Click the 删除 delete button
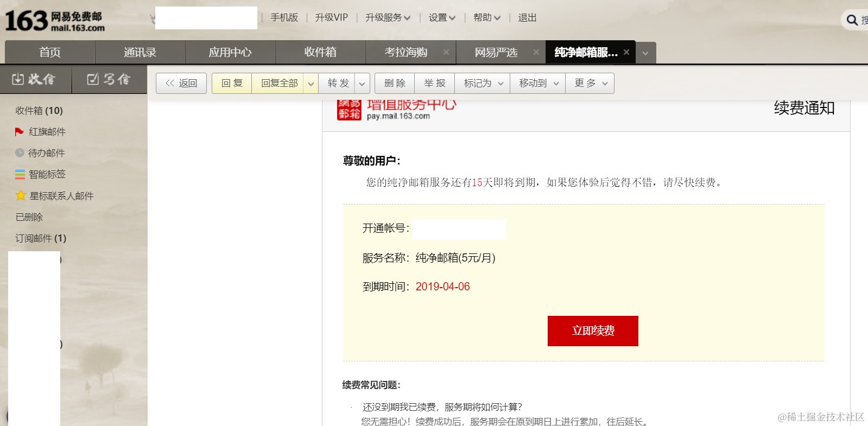Screen dimensions: 868x426 coord(395,84)
